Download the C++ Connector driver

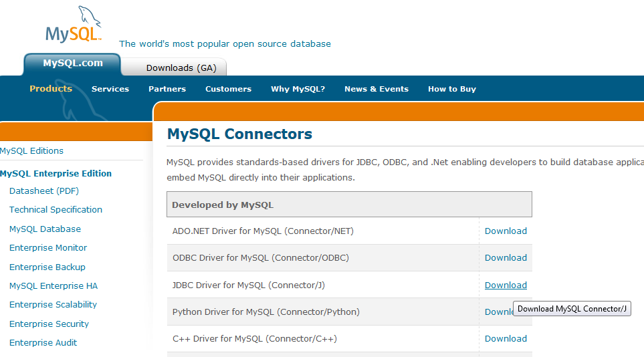tap(506, 339)
